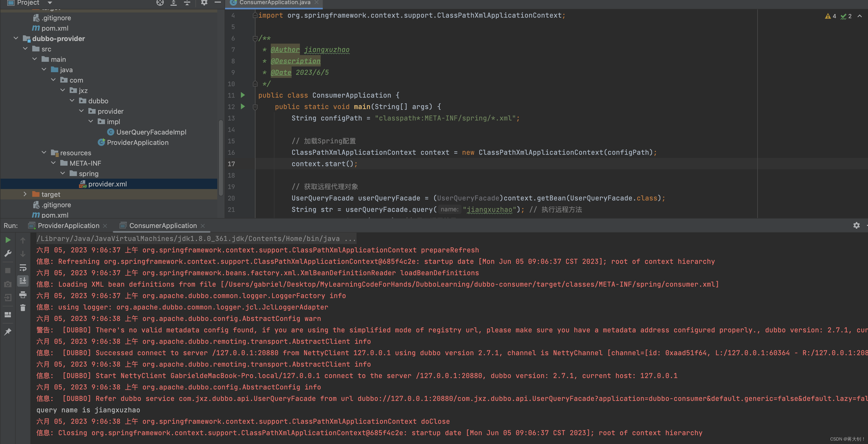This screenshot has height=444, width=868.
Task: Collapse the impl package
Action: tap(91, 122)
